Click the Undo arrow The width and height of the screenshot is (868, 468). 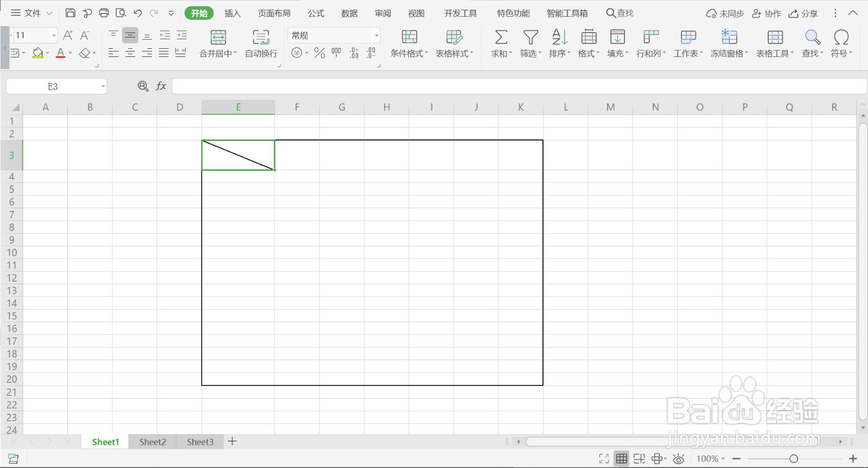click(137, 13)
